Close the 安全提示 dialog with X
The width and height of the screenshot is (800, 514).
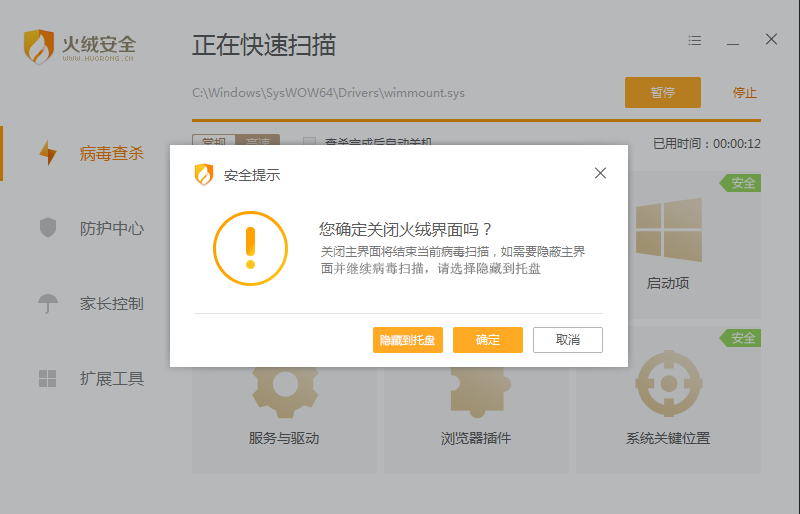click(600, 173)
